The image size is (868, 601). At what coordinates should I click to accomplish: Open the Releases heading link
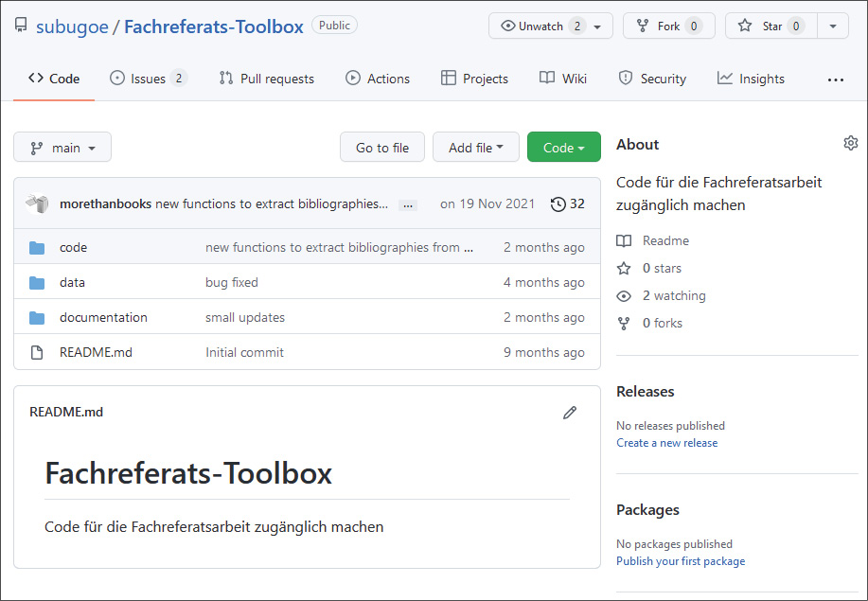[646, 391]
